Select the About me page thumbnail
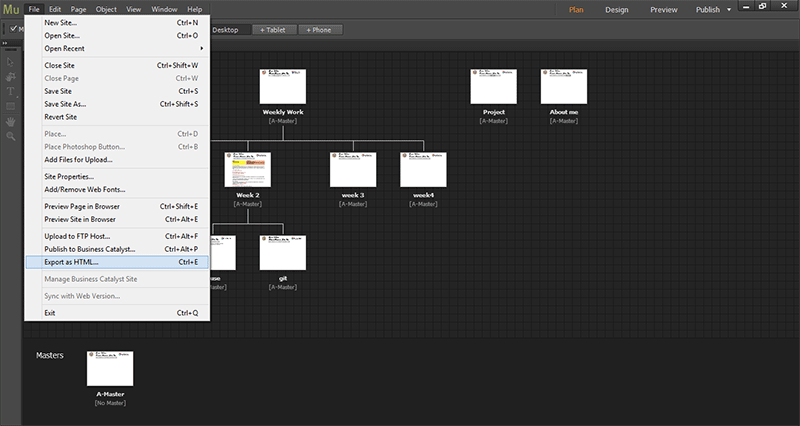800x426 pixels. click(x=564, y=87)
